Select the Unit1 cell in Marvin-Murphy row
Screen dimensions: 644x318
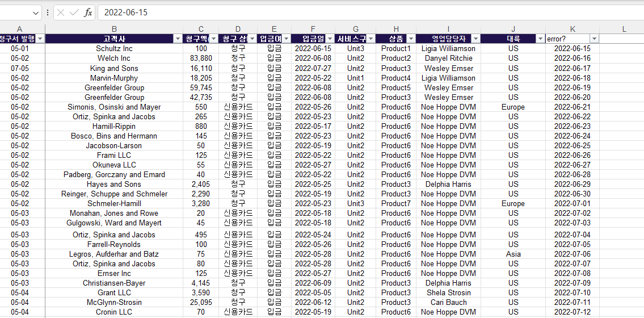(355, 78)
